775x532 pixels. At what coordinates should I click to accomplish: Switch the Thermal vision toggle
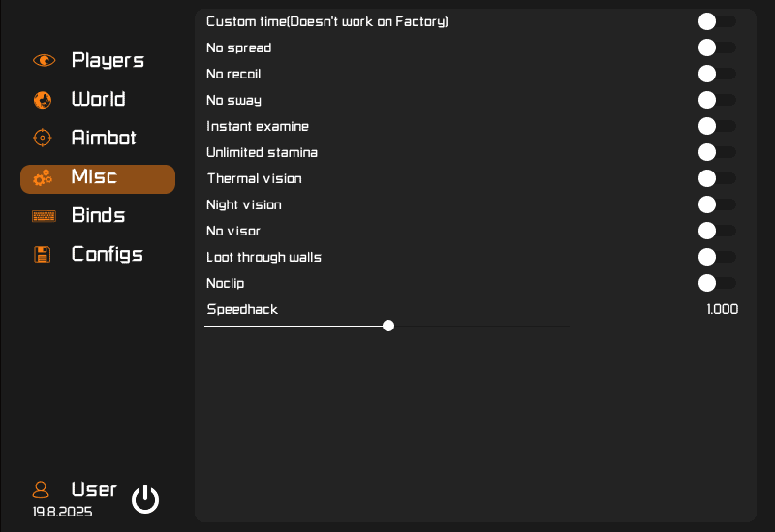click(716, 178)
